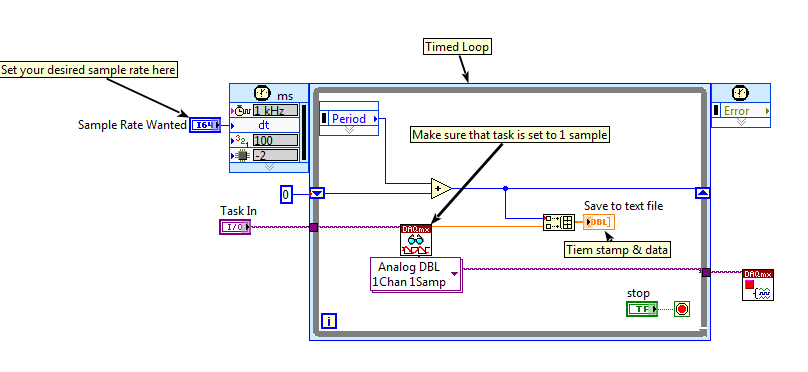Click the output node clock icon
Screen dimensions: 808x372
740,93
